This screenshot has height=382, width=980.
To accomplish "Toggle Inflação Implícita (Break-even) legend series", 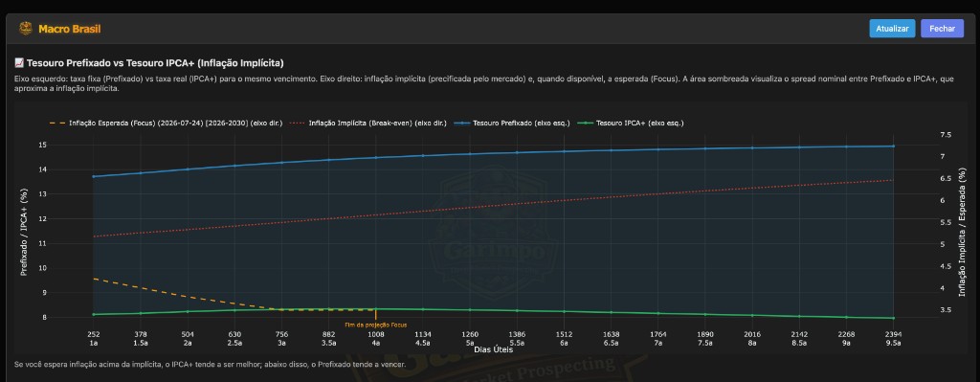I will pos(369,124).
